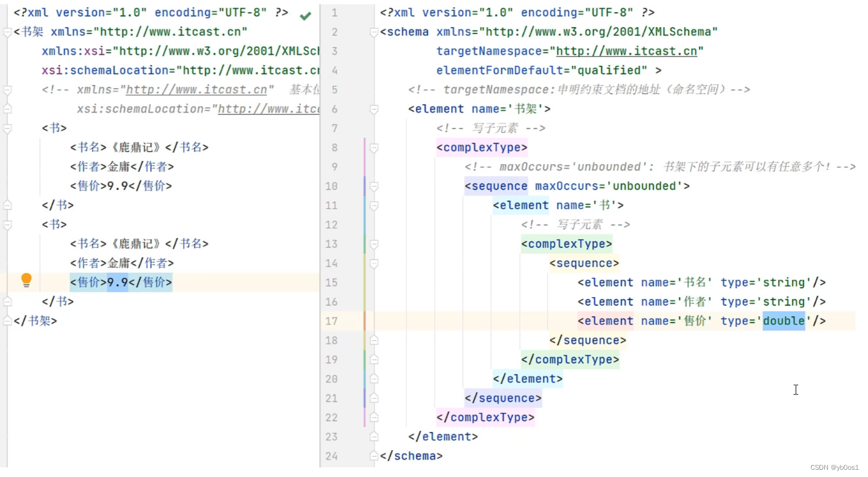Click the fold end marker on line 20
Viewport: 868px width, 477px height.
click(x=374, y=379)
